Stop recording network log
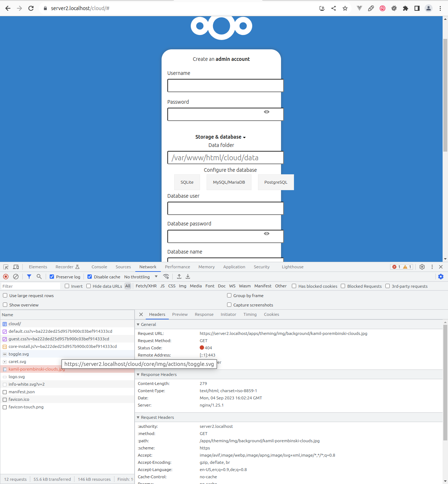The width and height of the screenshot is (448, 484). coord(5,277)
